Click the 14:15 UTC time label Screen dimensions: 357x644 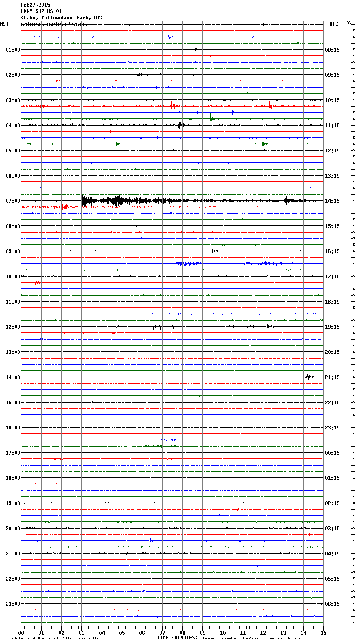tap(332, 201)
